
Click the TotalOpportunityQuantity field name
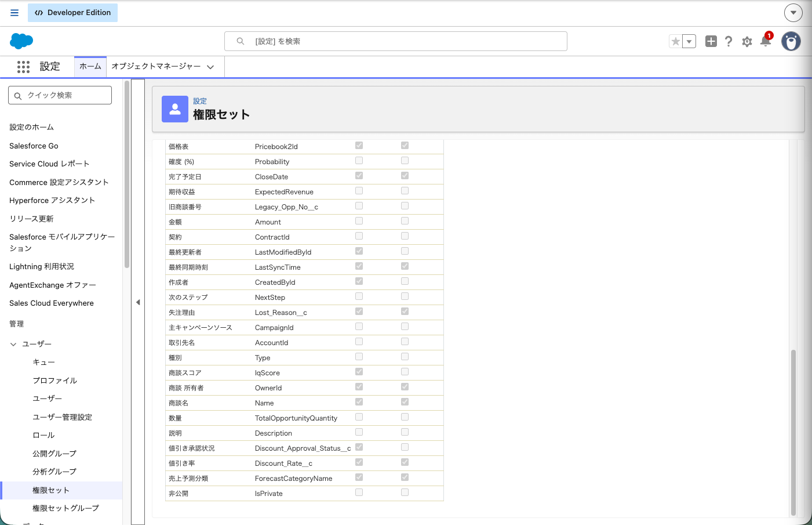[296, 418]
